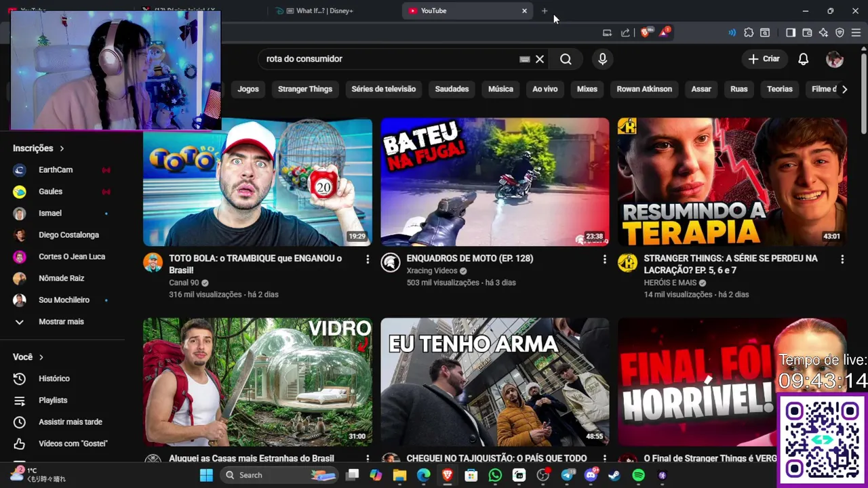
Task: Click the YouTube search magnifier button
Action: 566,59
